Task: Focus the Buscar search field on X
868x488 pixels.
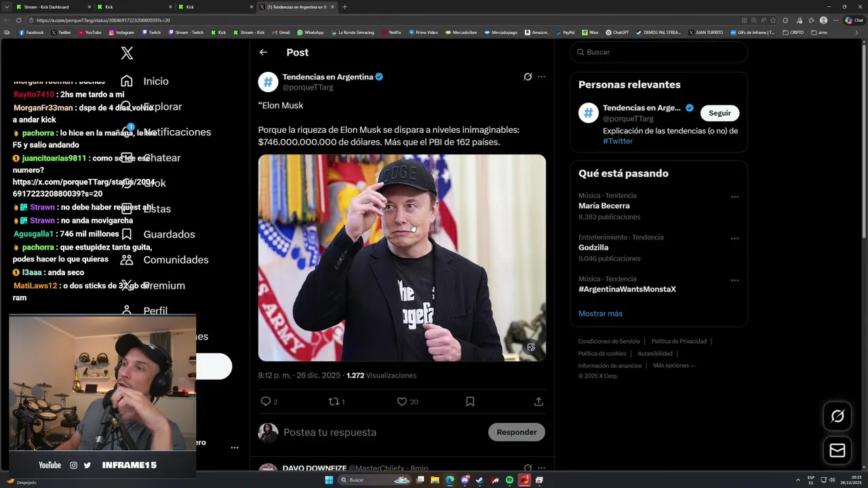Action: click(x=658, y=52)
